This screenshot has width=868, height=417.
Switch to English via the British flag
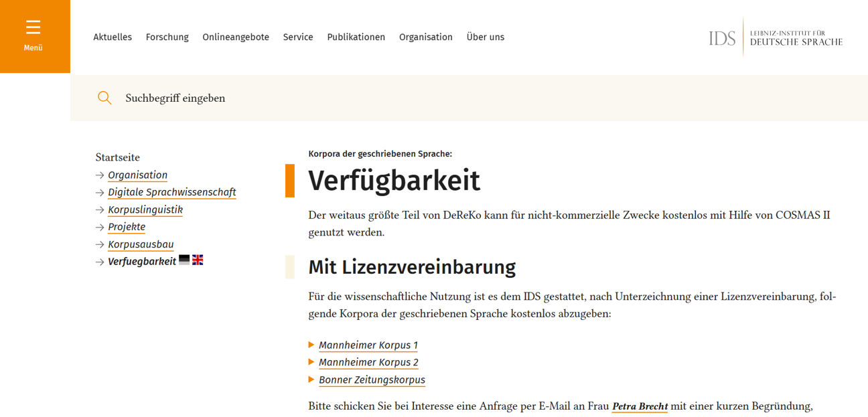pyautogui.click(x=197, y=260)
